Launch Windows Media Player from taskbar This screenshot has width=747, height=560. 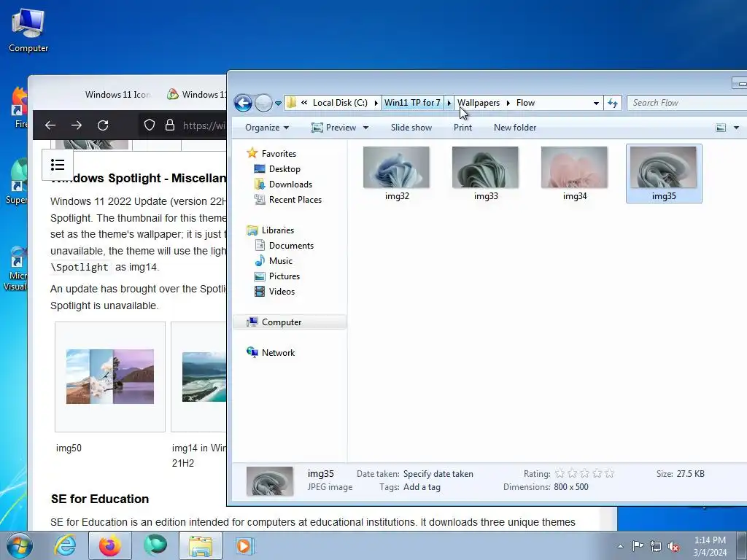point(245,545)
